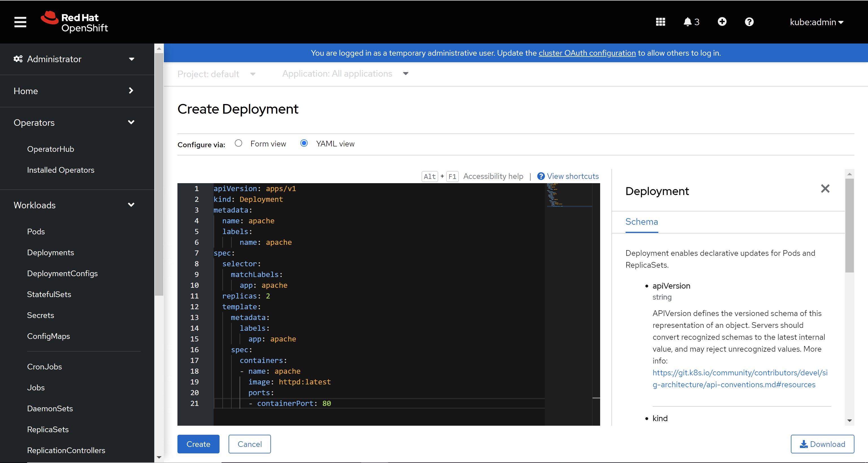Navigate to Pods
Viewport: 868px width, 463px height.
[x=36, y=231]
